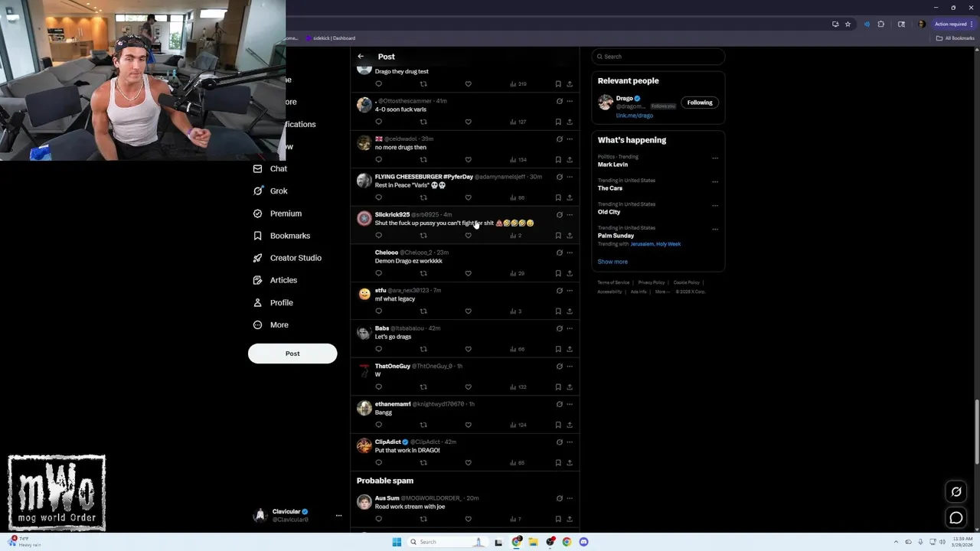980x551 pixels.
Task: Click the Search field on X
Action: [x=658, y=57]
